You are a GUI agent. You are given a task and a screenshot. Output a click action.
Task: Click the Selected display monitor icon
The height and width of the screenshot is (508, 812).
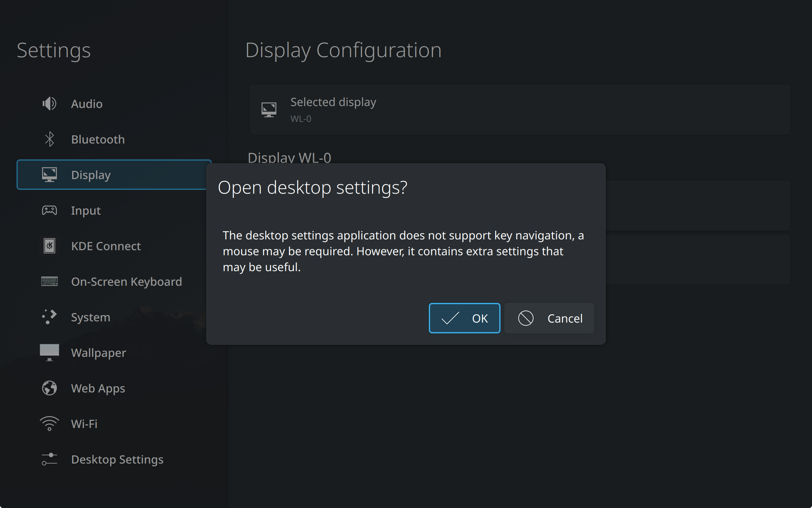pyautogui.click(x=269, y=110)
